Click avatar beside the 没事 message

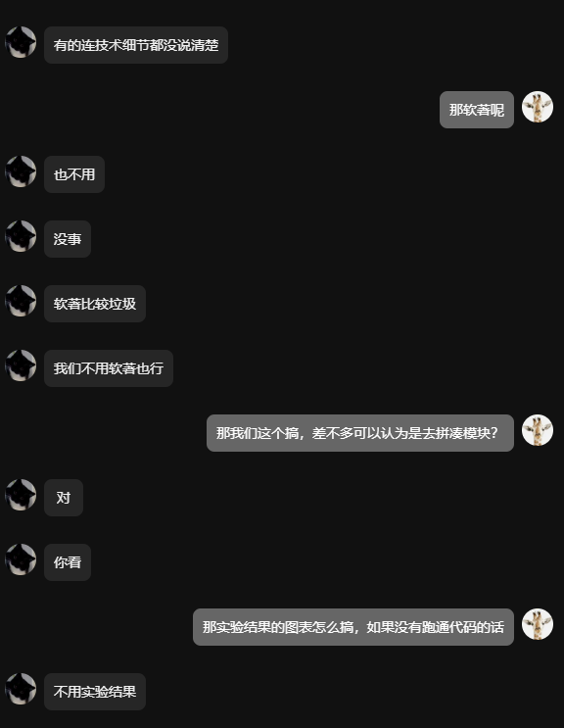tap(21, 236)
